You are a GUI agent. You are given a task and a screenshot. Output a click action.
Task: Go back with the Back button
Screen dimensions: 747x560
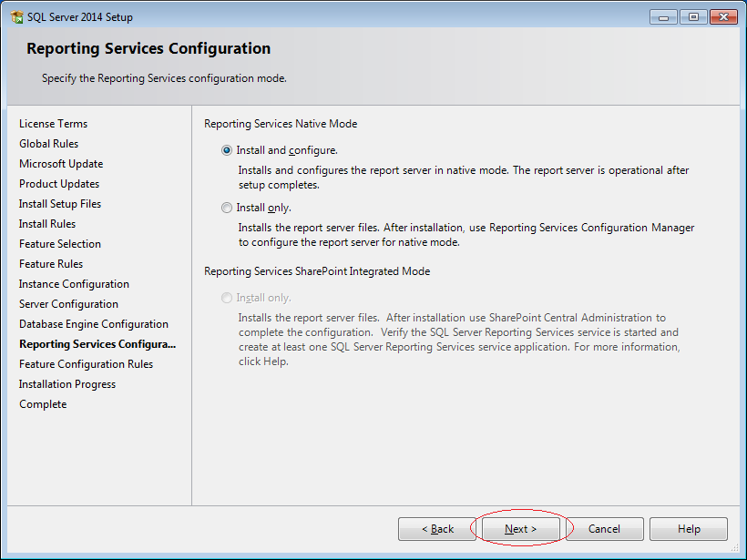point(437,529)
